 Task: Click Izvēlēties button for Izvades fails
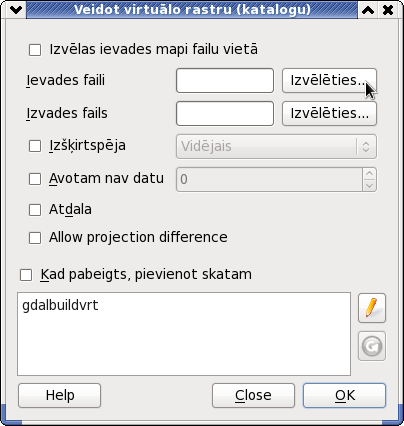click(329, 114)
